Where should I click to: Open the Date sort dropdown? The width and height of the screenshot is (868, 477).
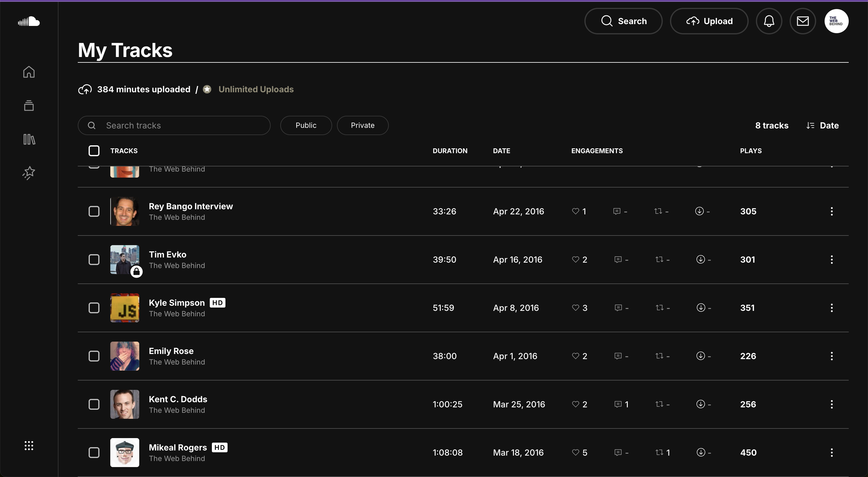click(822, 125)
